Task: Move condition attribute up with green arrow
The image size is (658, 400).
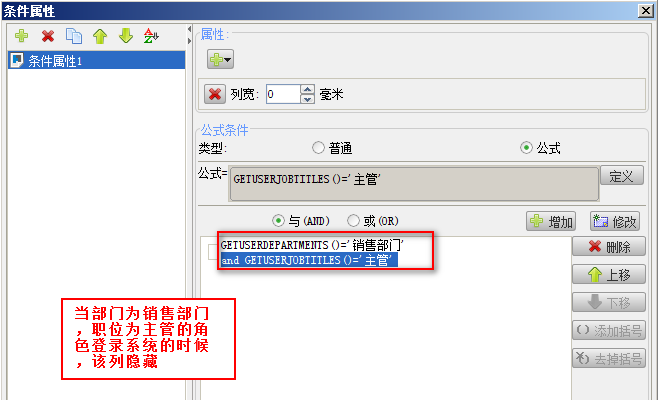Action: click(x=100, y=36)
